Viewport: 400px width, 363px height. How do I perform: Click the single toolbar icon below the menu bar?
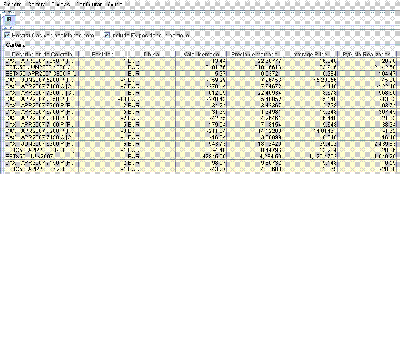coord(9,20)
